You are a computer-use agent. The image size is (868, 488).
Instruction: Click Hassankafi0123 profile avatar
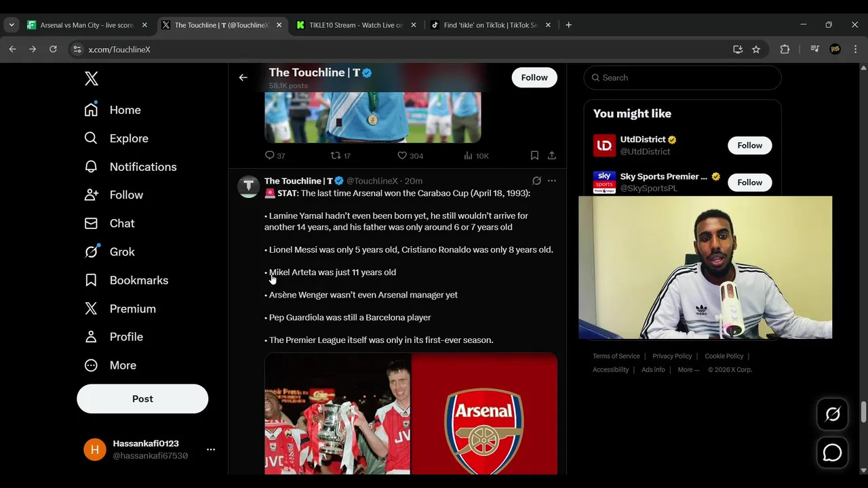pyautogui.click(x=95, y=449)
